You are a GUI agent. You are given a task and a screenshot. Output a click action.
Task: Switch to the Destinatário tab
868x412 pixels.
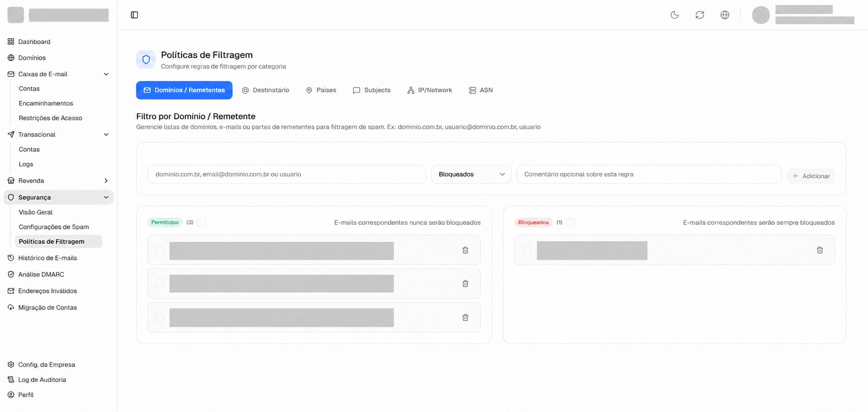pyautogui.click(x=266, y=90)
